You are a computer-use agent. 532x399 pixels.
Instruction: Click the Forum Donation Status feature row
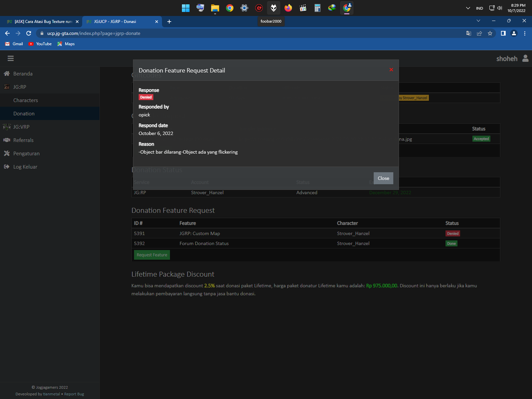316,243
